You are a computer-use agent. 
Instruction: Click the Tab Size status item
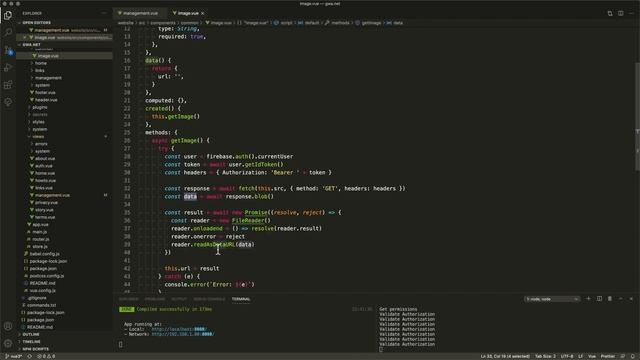pyautogui.click(x=545, y=356)
